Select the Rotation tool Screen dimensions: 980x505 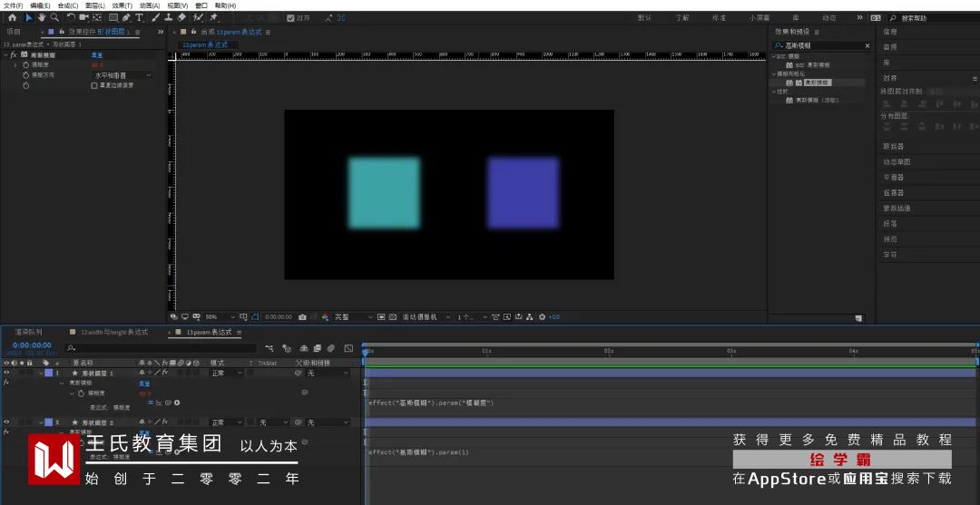click(71, 17)
